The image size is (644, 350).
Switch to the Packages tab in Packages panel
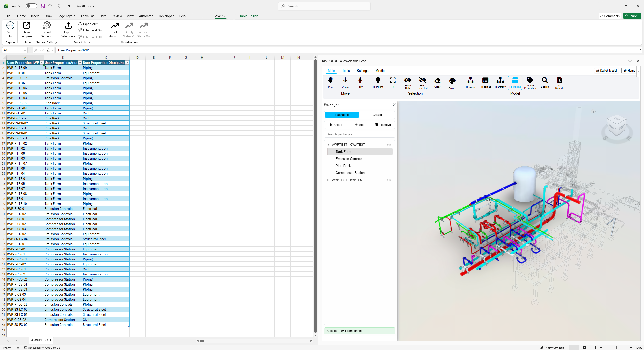tap(342, 115)
